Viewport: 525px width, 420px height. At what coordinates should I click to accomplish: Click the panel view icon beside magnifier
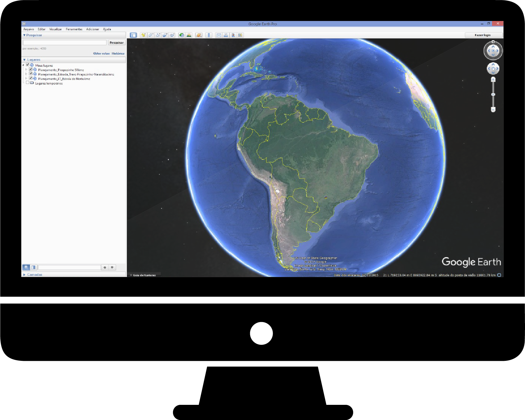tap(34, 267)
